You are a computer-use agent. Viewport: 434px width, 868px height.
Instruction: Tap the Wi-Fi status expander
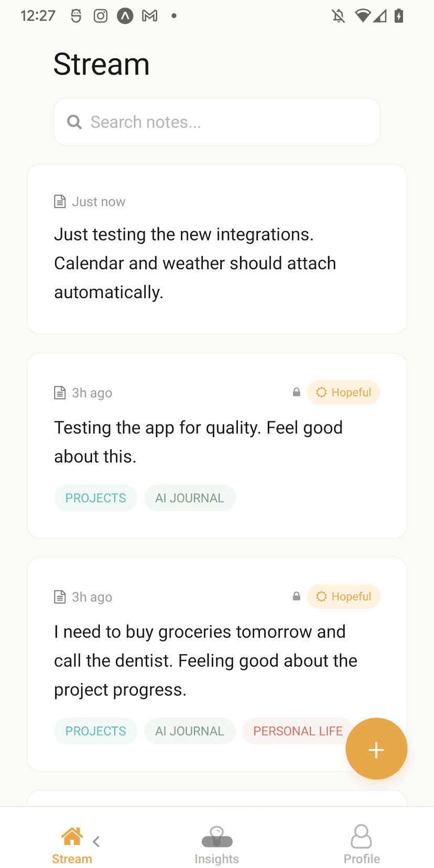click(363, 16)
